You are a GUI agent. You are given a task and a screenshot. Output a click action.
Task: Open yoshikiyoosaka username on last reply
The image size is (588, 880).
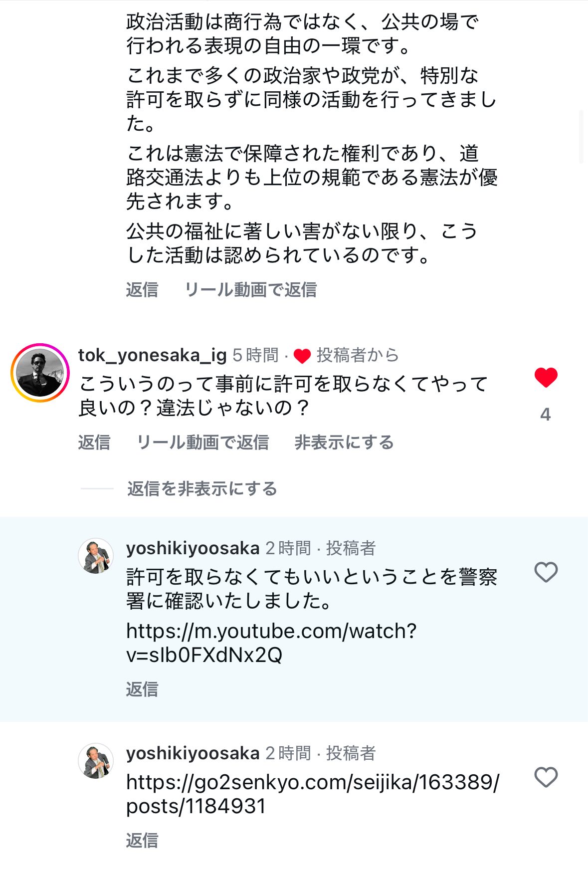[193, 753]
